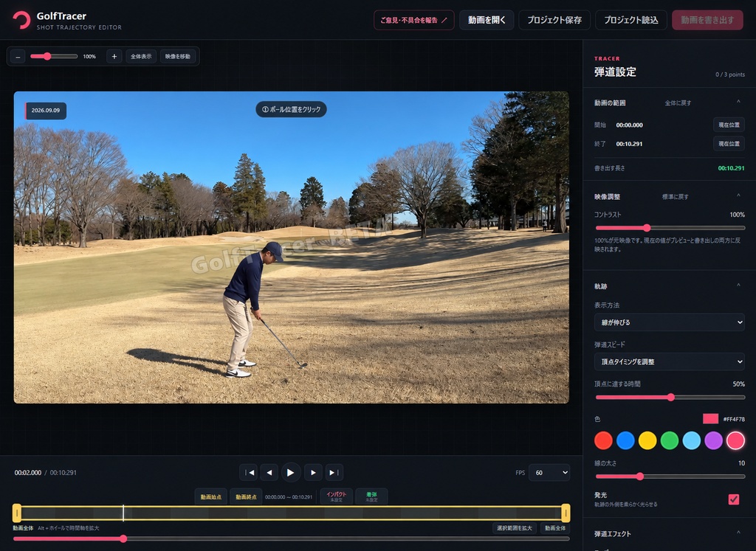Adjust the コントラスト slider
This screenshot has height=551, width=756.
pyautogui.click(x=670, y=228)
